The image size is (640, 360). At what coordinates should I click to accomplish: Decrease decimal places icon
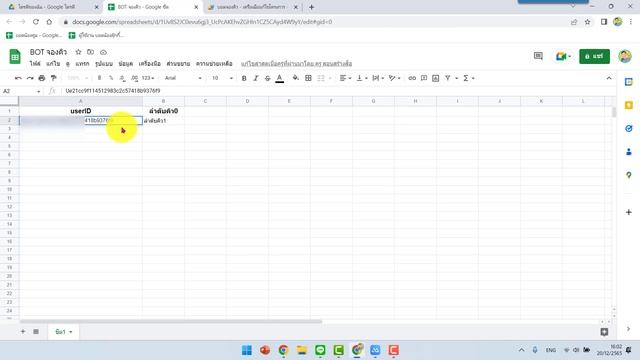[122, 78]
